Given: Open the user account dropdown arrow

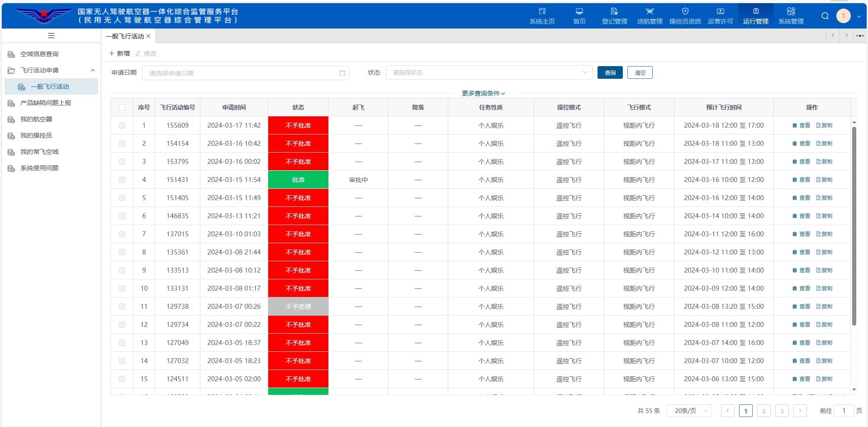Looking at the screenshot, I should 859,17.
